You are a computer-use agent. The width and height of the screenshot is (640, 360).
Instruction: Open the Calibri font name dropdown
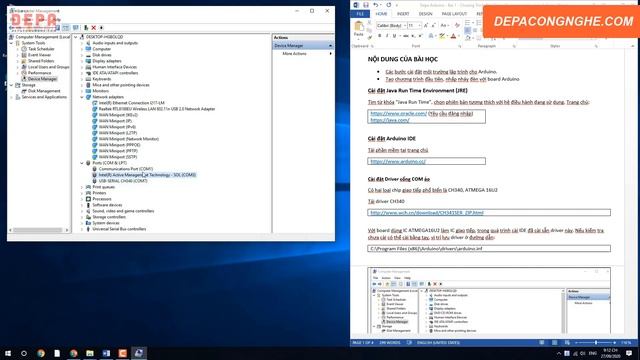404,25
